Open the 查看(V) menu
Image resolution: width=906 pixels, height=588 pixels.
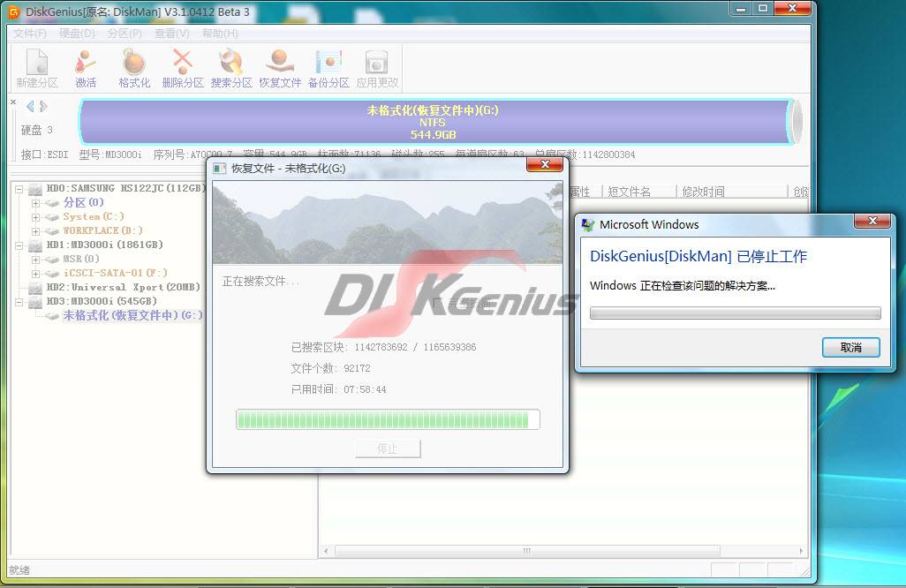[x=171, y=34]
